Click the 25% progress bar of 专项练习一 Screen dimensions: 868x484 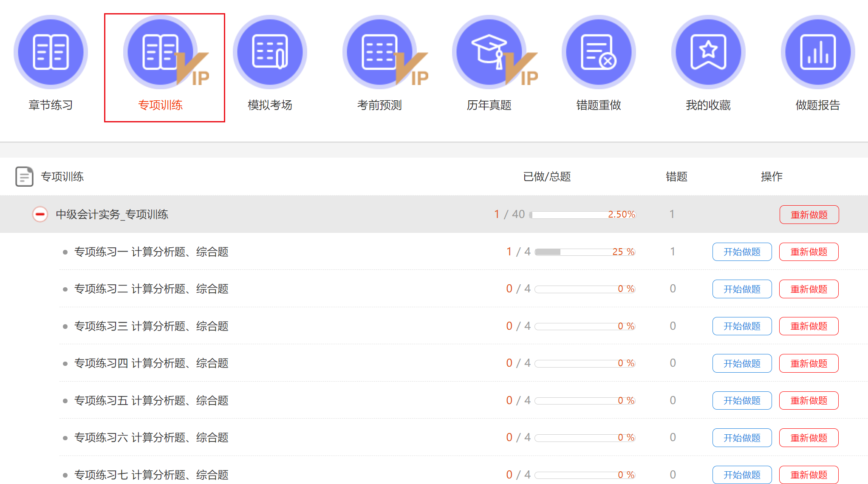[x=584, y=252]
